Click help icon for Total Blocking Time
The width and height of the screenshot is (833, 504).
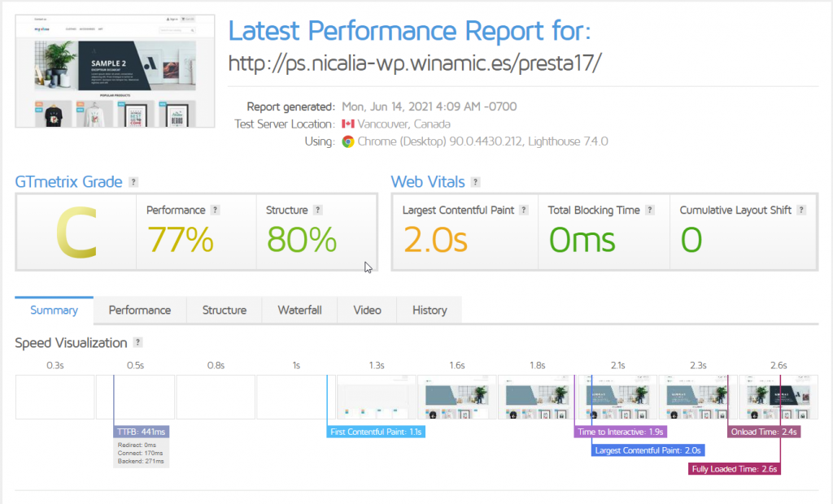(x=650, y=210)
